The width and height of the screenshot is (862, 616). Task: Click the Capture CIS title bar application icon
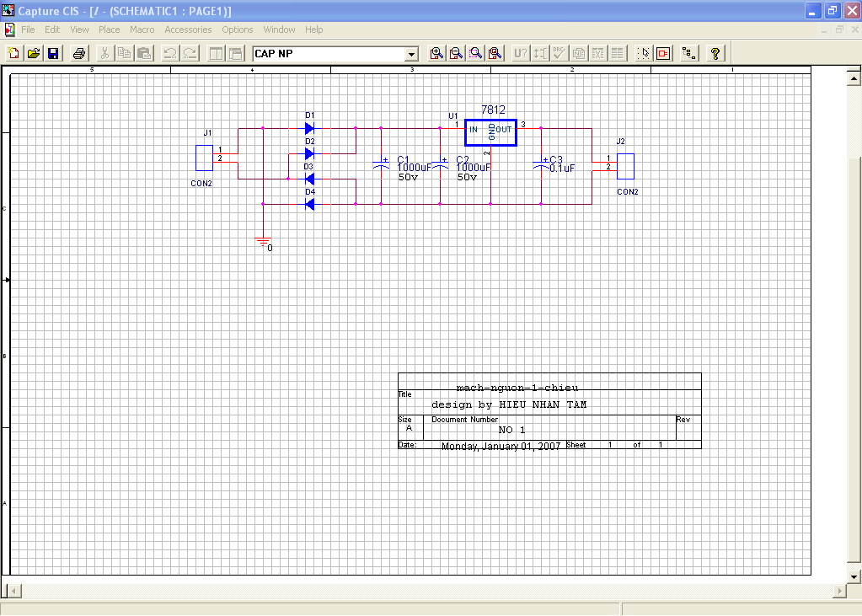(x=8, y=10)
